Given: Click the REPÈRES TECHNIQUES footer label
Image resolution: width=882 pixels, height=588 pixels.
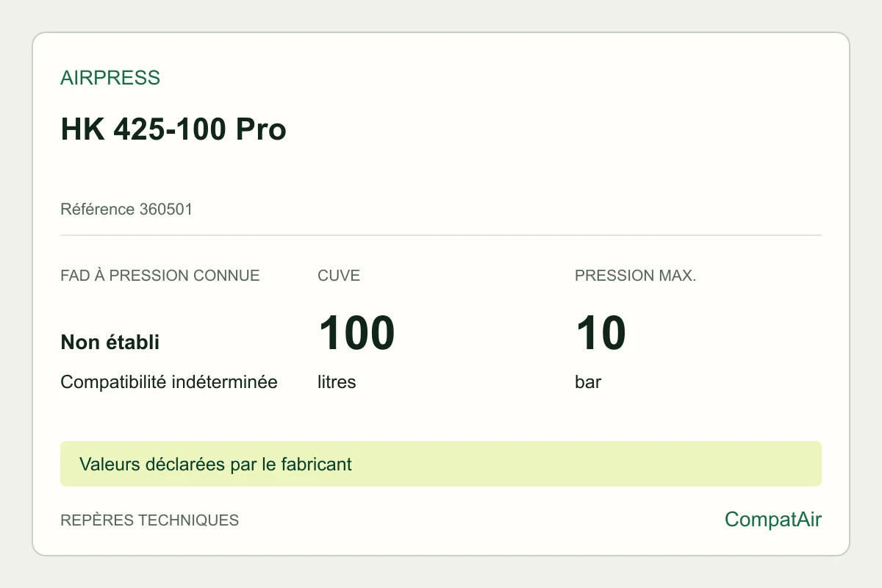Looking at the screenshot, I should (150, 520).
